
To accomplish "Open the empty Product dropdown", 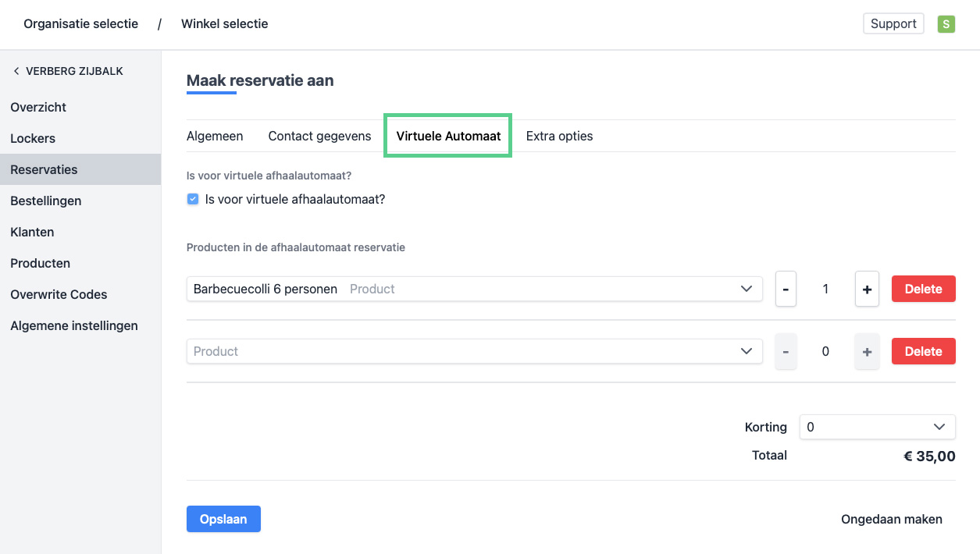I will click(746, 351).
